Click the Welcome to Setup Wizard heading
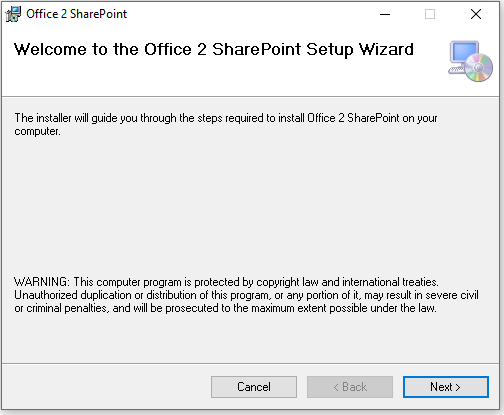 coord(214,50)
